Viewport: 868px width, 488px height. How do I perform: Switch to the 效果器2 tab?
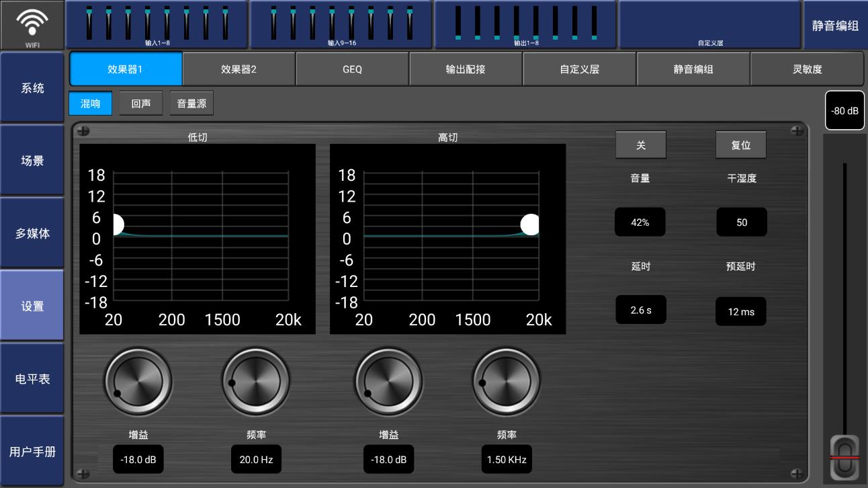pos(238,69)
